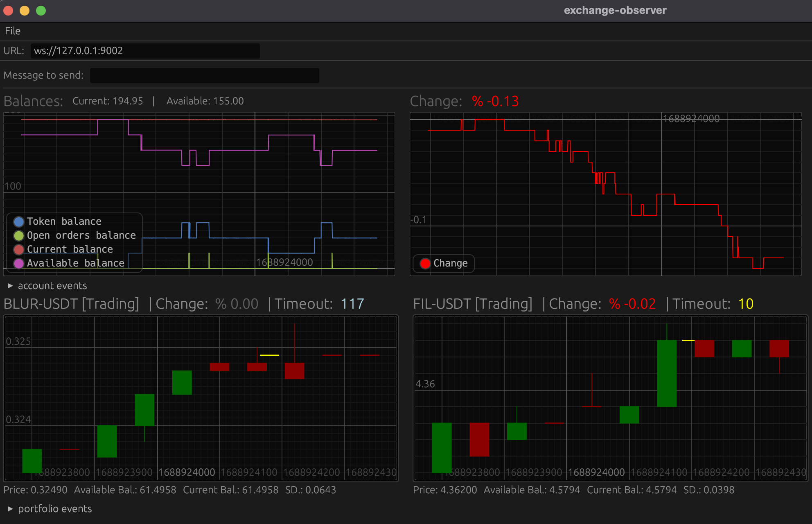Click the Current balance legend icon
The image size is (812, 524).
click(16, 249)
